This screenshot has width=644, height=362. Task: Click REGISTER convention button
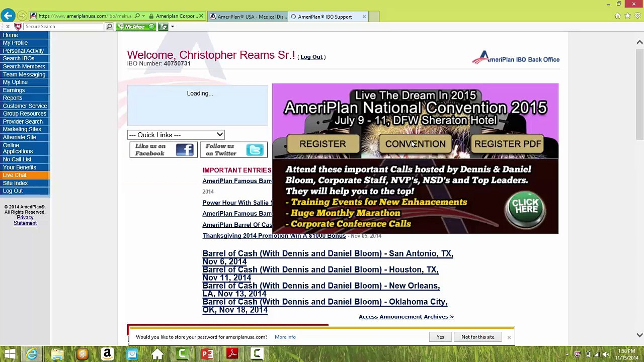tap(323, 144)
